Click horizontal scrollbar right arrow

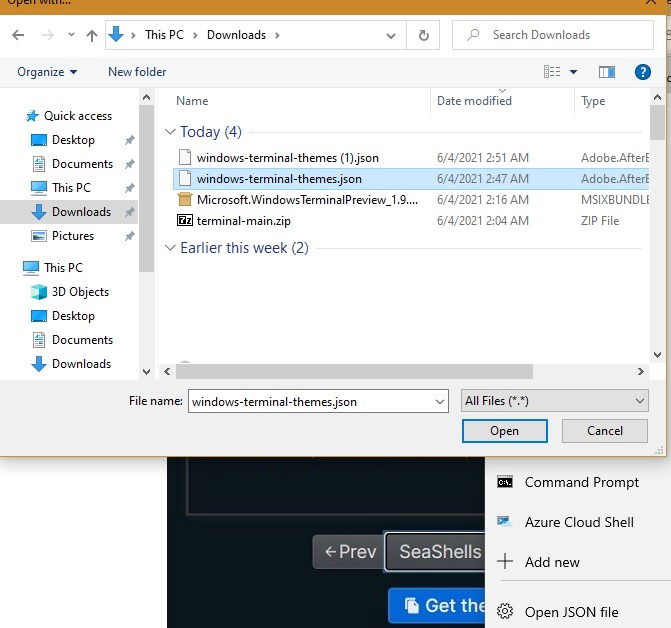(x=640, y=371)
